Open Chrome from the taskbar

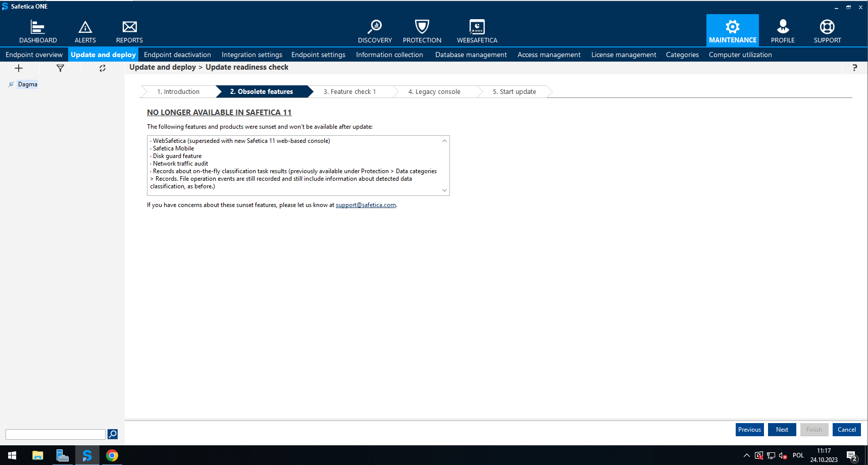(112, 455)
